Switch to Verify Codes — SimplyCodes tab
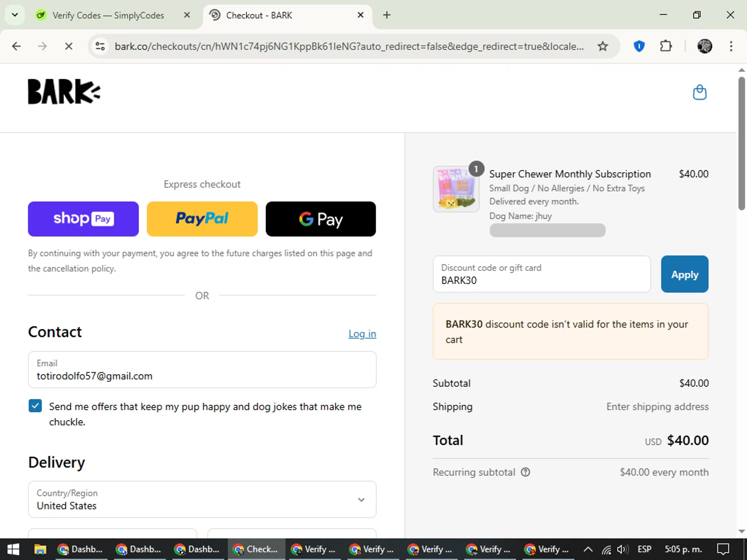 [108, 15]
